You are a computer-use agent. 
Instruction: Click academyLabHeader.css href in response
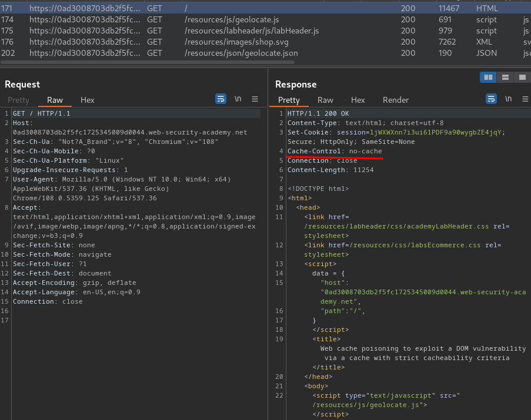[x=396, y=226]
